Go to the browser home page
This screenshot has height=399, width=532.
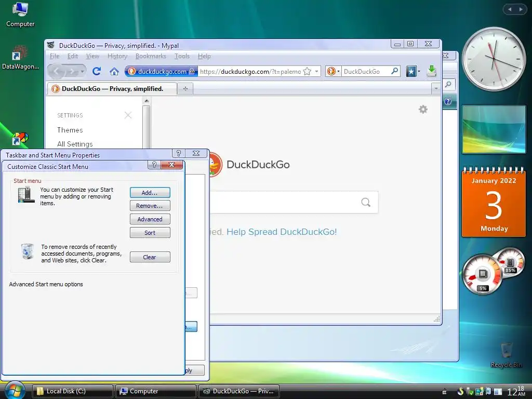114,72
